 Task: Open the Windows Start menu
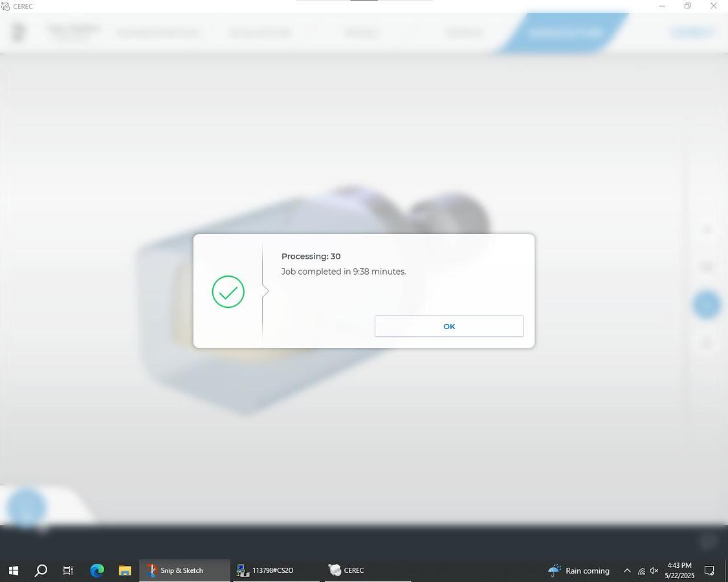pos(13,570)
